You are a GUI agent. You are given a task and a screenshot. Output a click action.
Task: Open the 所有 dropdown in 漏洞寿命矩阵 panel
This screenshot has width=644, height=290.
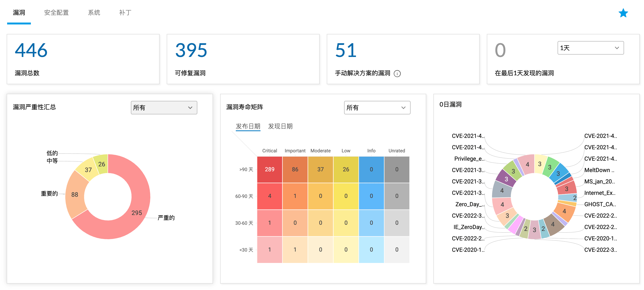377,108
